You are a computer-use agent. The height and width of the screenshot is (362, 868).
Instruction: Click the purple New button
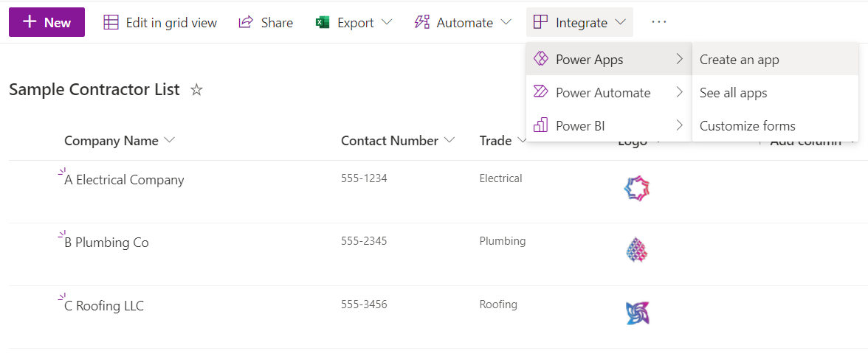pos(47,22)
